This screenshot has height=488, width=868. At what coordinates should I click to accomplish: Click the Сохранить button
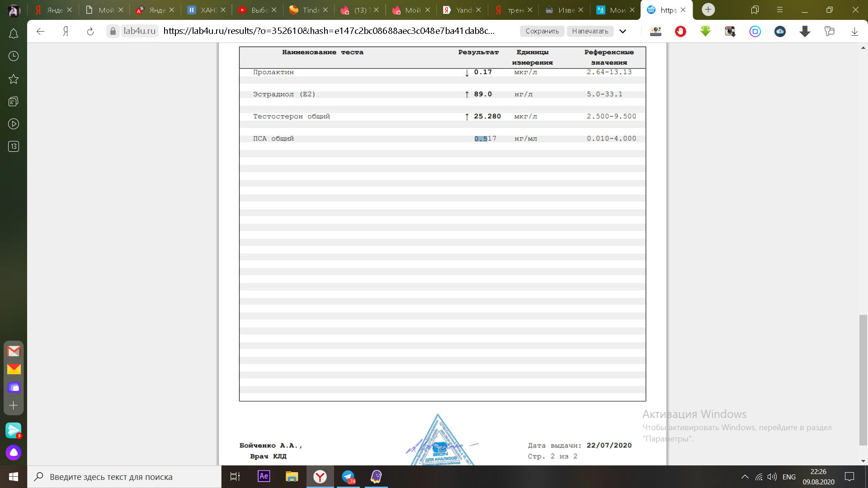coord(542,31)
